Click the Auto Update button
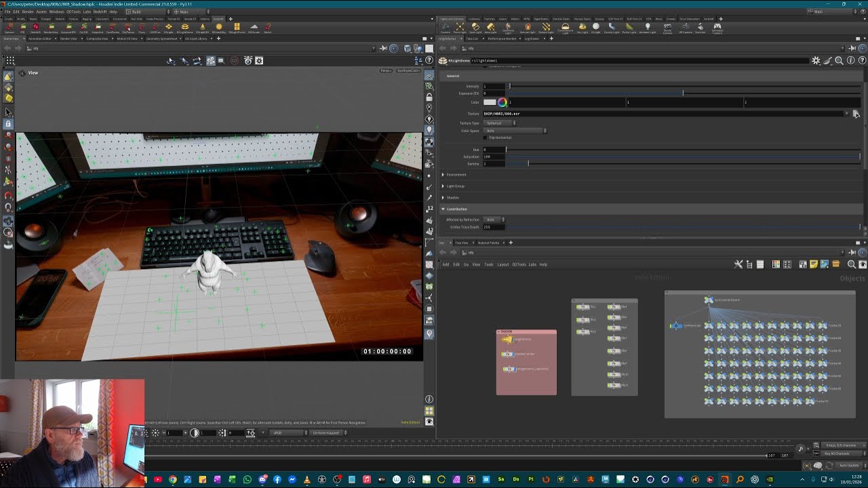868x488 pixels. [849, 465]
